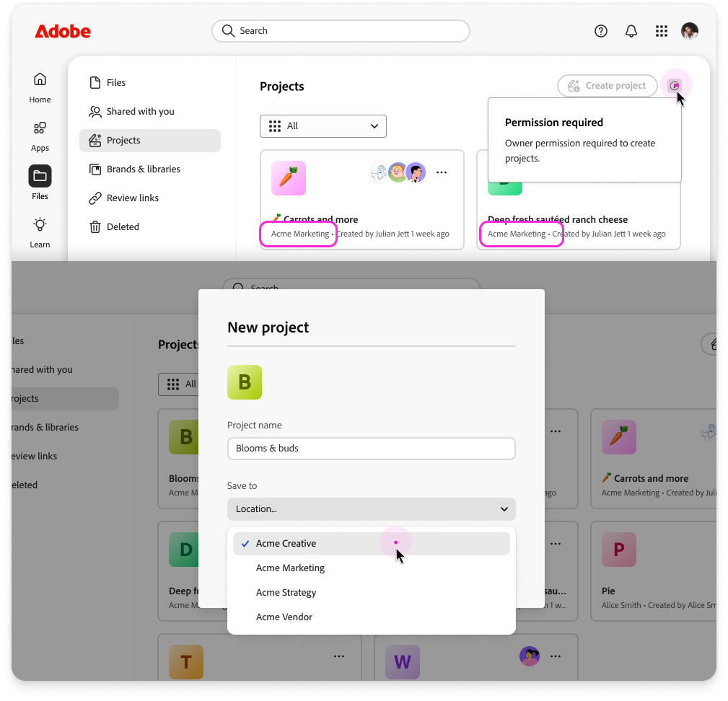Image resolution: width=728 pixels, height=701 pixels.
Task: Click the info icon beside Create project
Action: pos(674,86)
